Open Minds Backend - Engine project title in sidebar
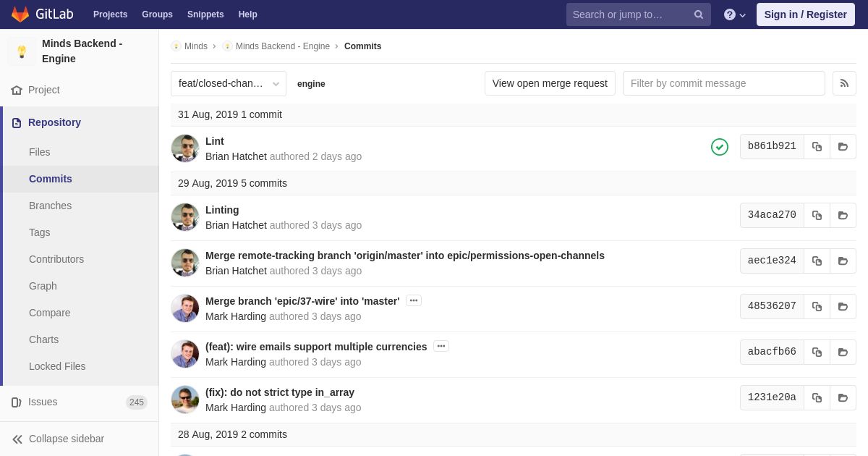868x456 pixels. click(x=82, y=51)
